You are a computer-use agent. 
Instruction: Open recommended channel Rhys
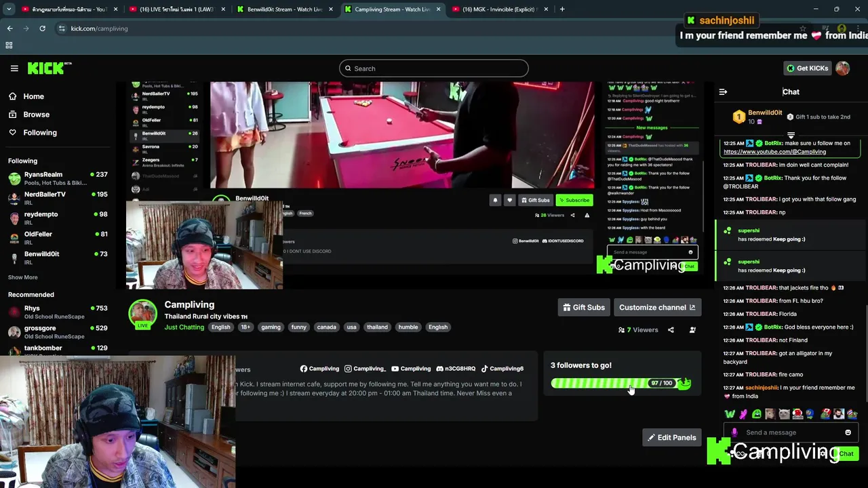58,312
